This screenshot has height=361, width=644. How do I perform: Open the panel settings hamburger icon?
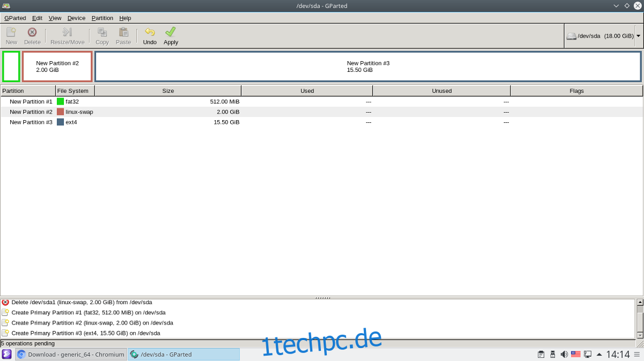click(638, 354)
